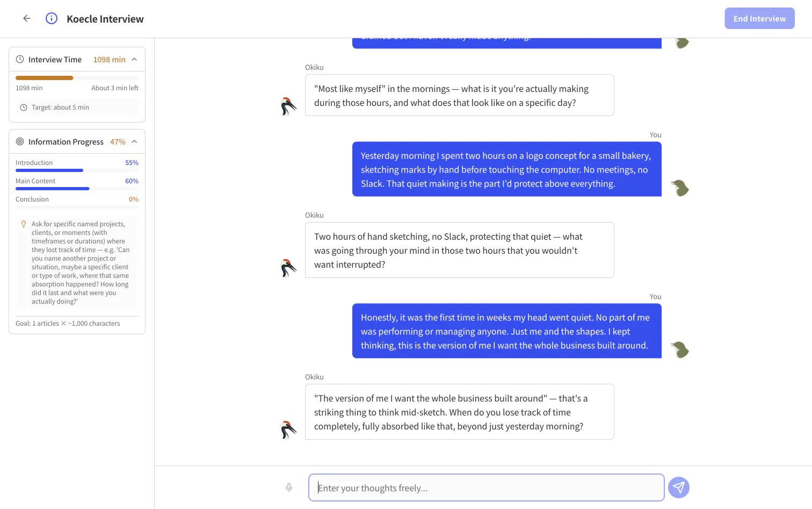This screenshot has width=812, height=509.
Task: Click the End Interview button
Action: (759, 18)
